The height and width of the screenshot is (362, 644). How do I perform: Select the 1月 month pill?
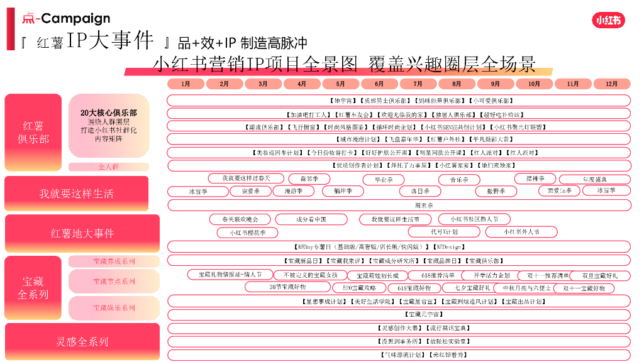point(186,84)
